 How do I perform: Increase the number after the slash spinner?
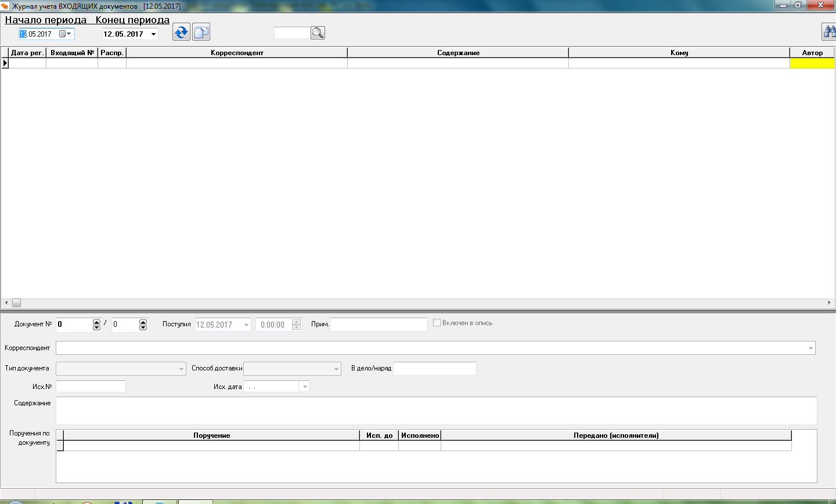click(x=143, y=322)
